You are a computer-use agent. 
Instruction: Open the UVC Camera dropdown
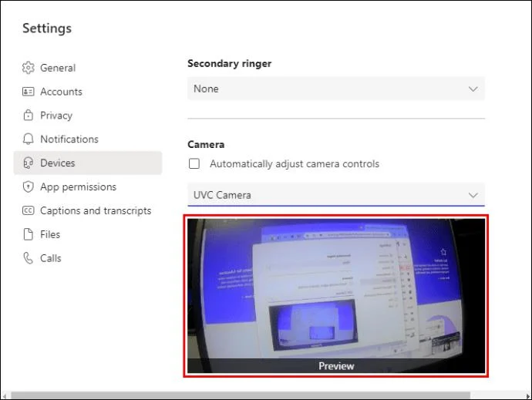pyautogui.click(x=336, y=195)
